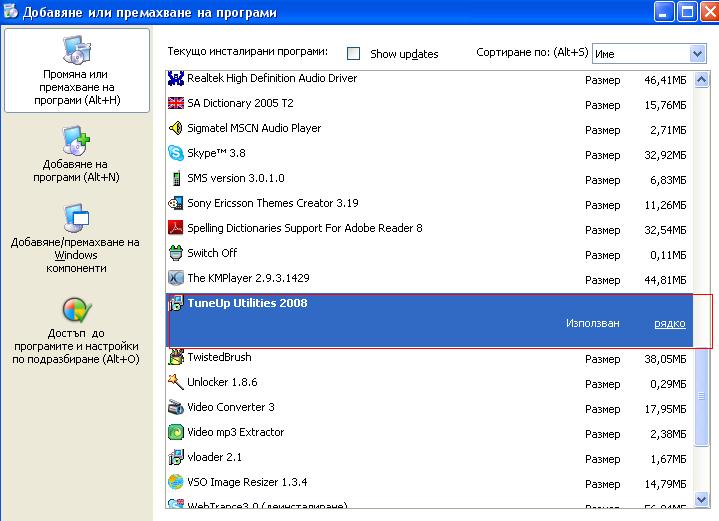Click the vloader 2.1 icon

pyautogui.click(x=176, y=457)
